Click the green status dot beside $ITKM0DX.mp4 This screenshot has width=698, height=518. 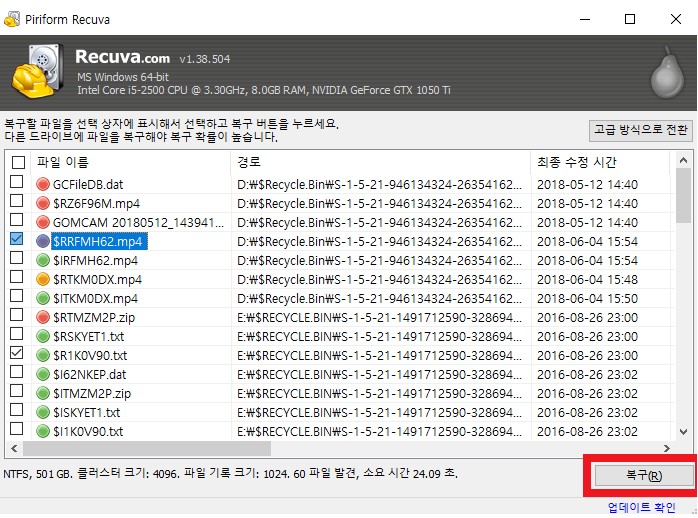pyautogui.click(x=43, y=298)
